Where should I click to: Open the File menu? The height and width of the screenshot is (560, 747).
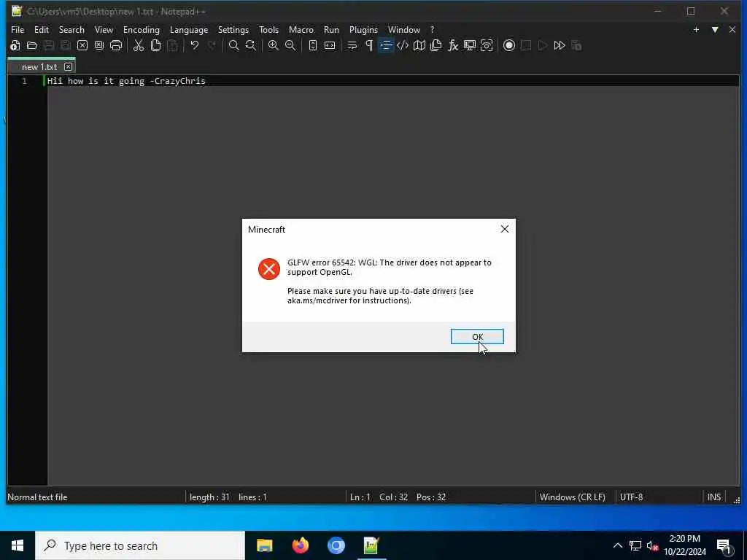click(x=18, y=29)
